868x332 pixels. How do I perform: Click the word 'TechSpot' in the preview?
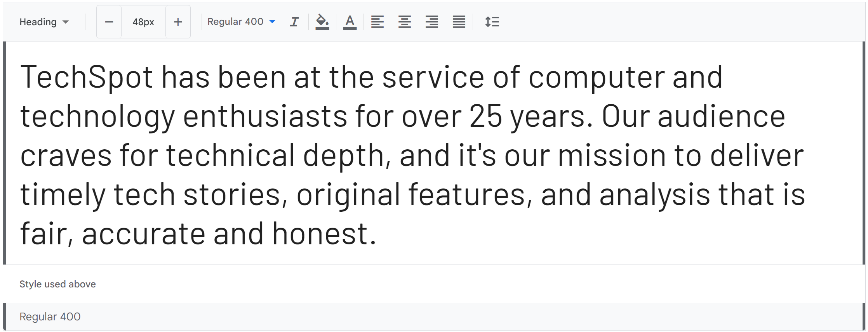86,77
